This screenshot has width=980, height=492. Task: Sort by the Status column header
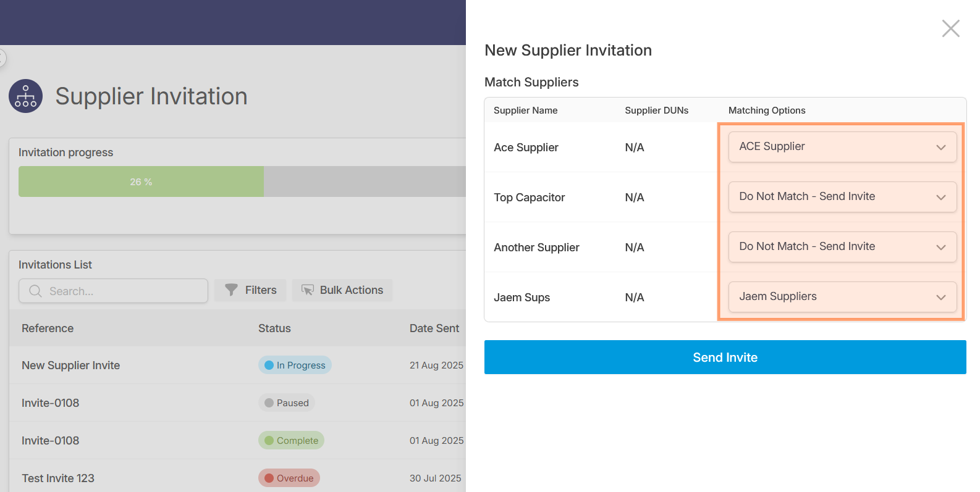274,328
